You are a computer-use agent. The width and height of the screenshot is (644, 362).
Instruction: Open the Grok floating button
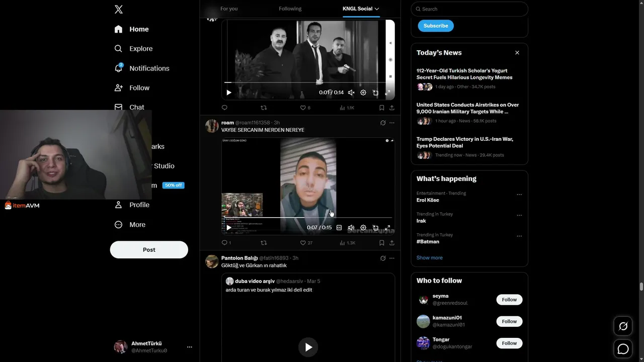click(x=623, y=326)
